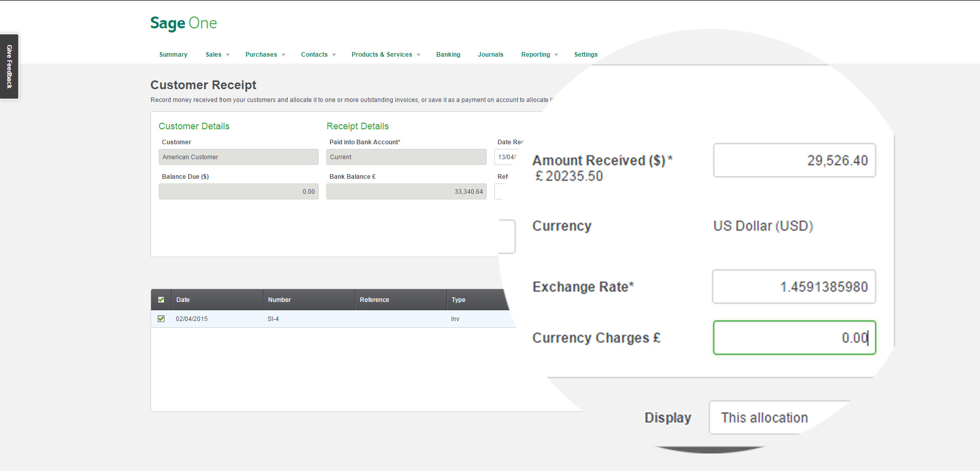Click the Exchange Rate field

tap(793, 287)
